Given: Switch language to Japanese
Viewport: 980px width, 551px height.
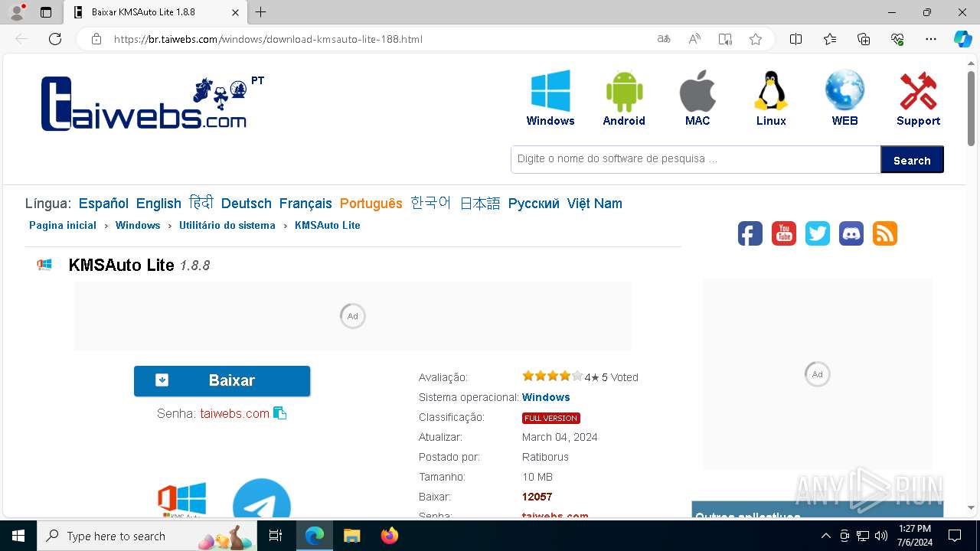Looking at the screenshot, I should [480, 203].
